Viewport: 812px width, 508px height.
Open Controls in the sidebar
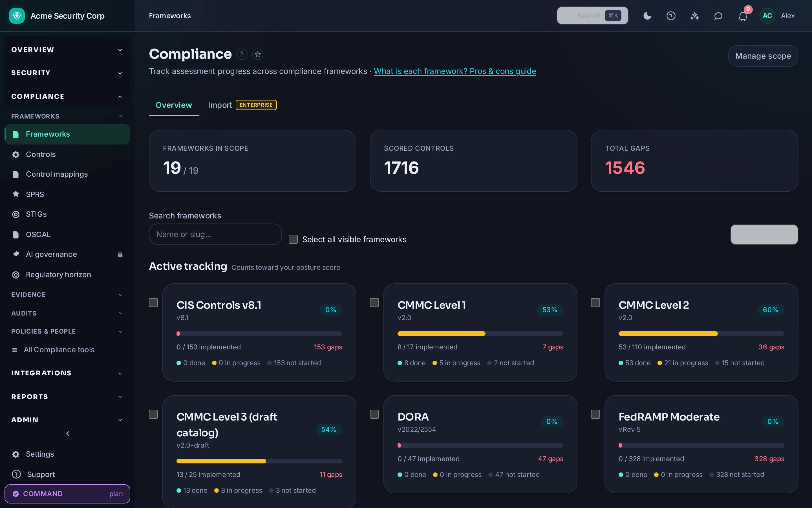click(x=67, y=154)
